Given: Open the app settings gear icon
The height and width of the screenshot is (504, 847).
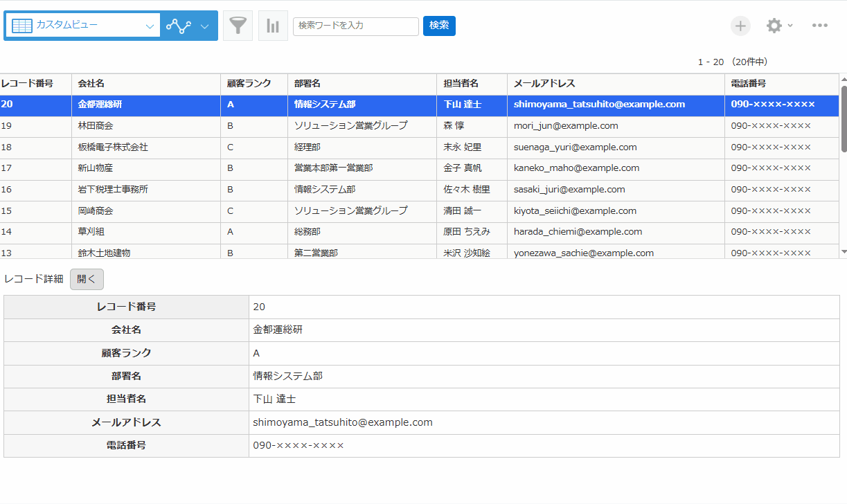Looking at the screenshot, I should [x=774, y=26].
